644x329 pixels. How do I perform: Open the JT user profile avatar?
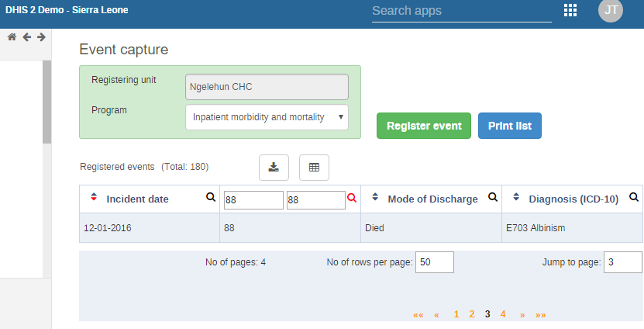[611, 10]
